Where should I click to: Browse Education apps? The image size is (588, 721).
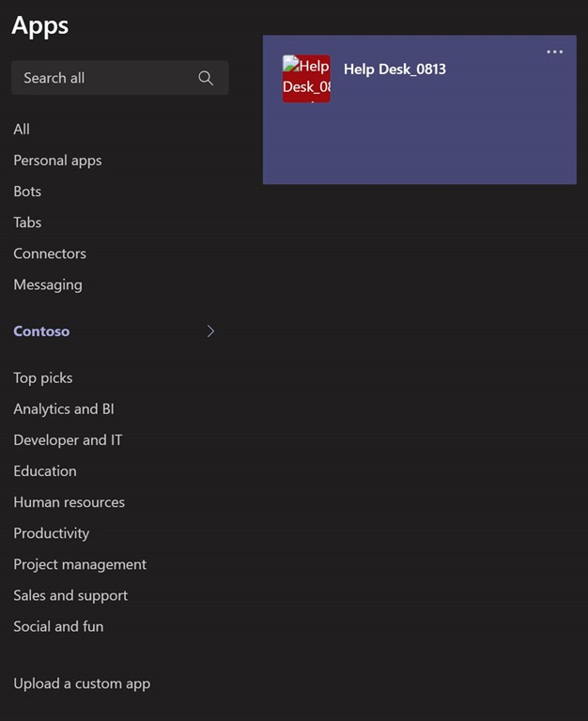[45, 471]
